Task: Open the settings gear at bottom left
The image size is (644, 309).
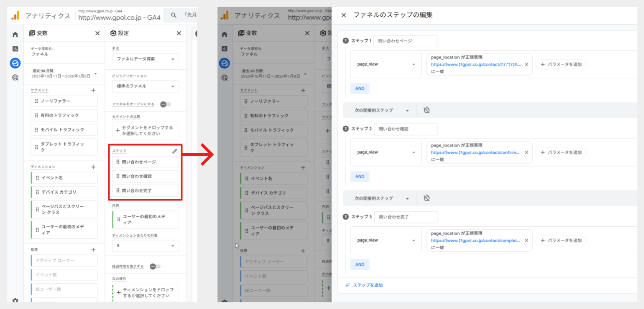Action: click(x=15, y=301)
